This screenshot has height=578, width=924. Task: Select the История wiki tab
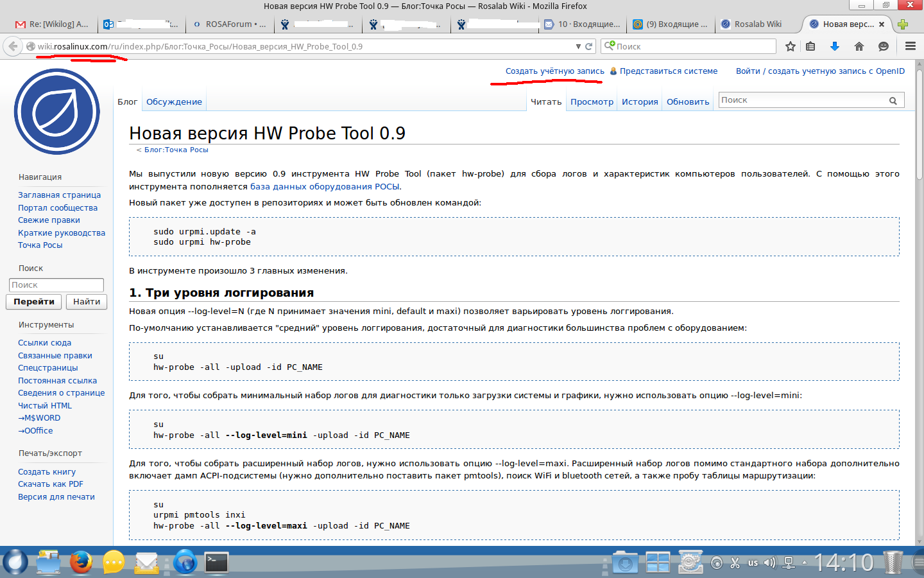(640, 101)
